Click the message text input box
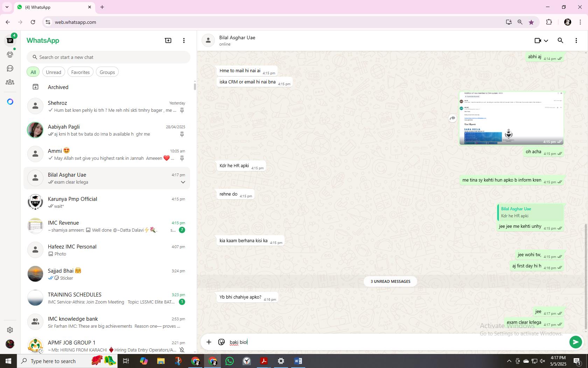This screenshot has width=588, height=368. [397, 342]
